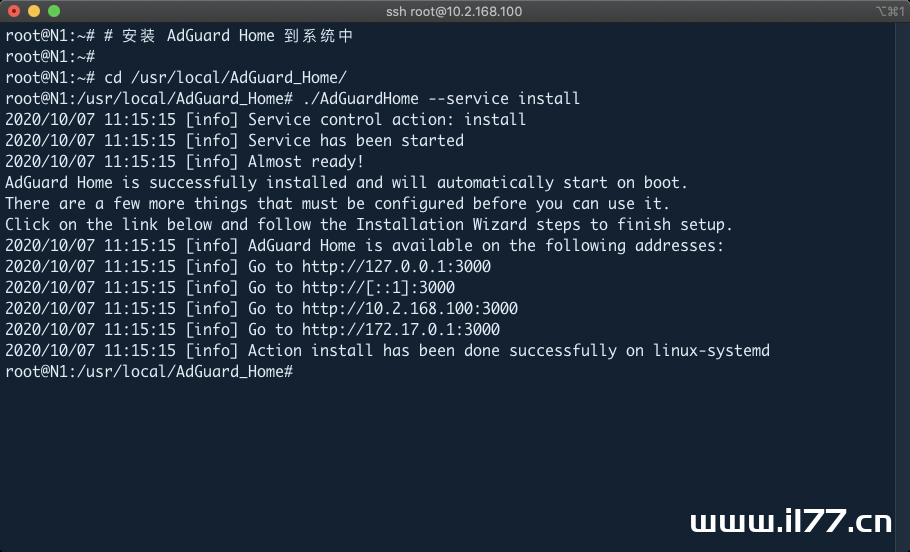This screenshot has height=552, width=910.
Task: Click 'Action install has been done successfully' line
Action: coord(388,351)
